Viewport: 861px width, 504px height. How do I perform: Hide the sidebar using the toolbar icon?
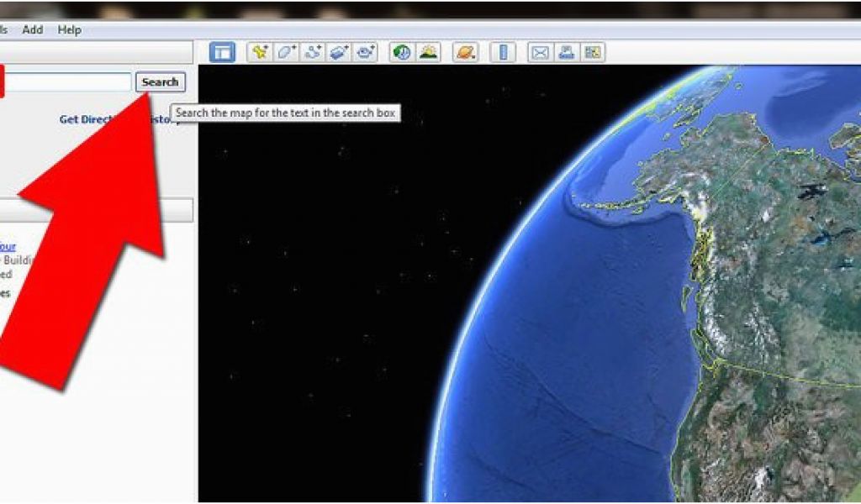point(222,53)
